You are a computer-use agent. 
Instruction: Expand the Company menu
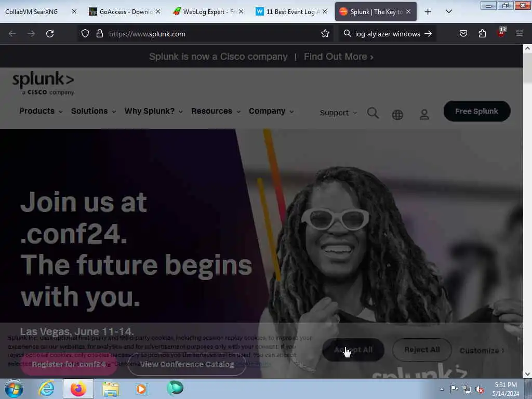(271, 111)
